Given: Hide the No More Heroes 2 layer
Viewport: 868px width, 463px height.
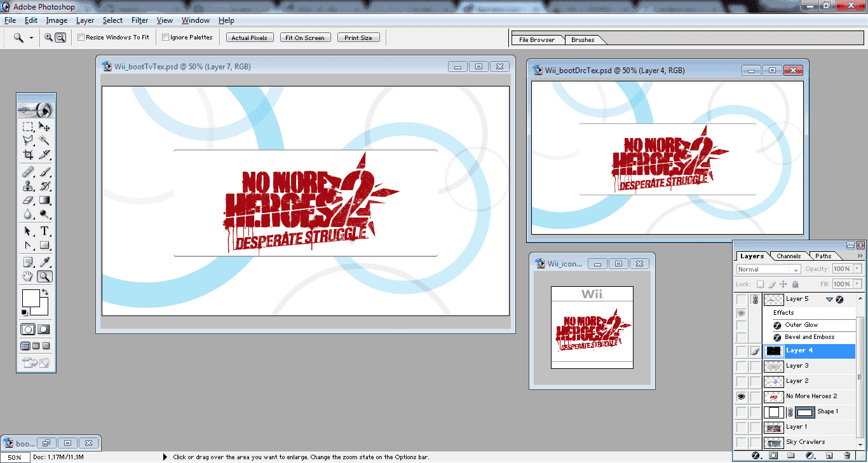Looking at the screenshot, I should point(741,396).
